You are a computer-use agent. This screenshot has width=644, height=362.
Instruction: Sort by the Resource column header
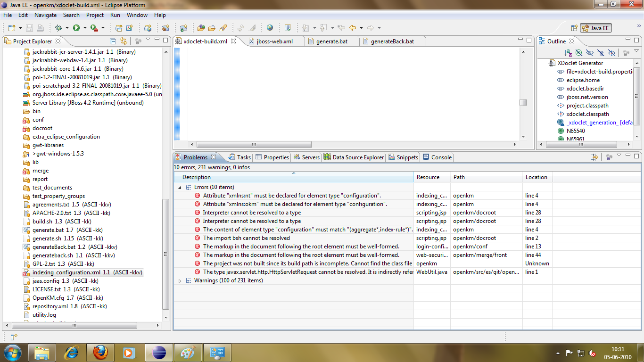[432, 177]
